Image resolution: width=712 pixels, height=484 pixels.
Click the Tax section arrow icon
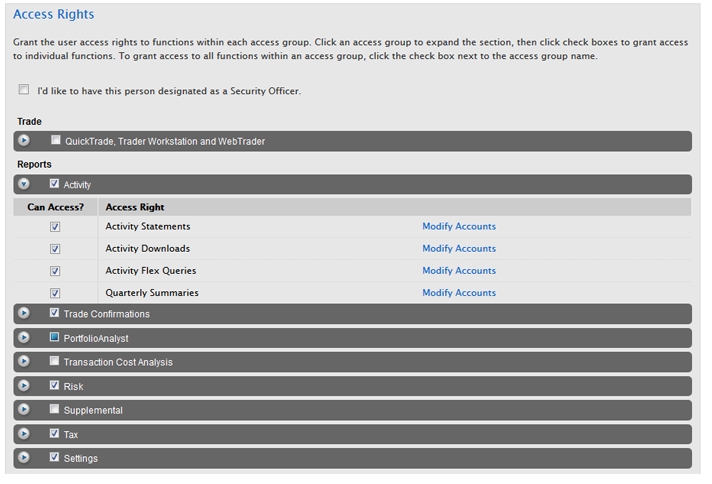(24, 434)
